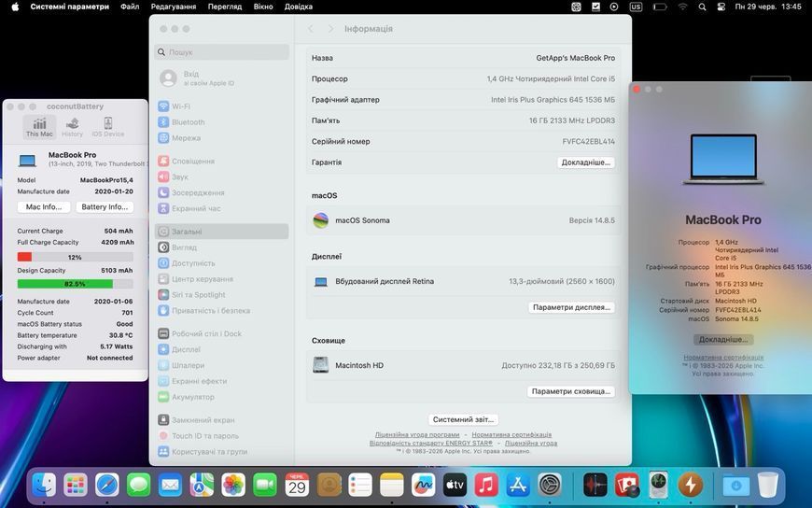This screenshot has width=812, height=508.
Task: Open Системні параметри menu
Action: click(x=70, y=7)
